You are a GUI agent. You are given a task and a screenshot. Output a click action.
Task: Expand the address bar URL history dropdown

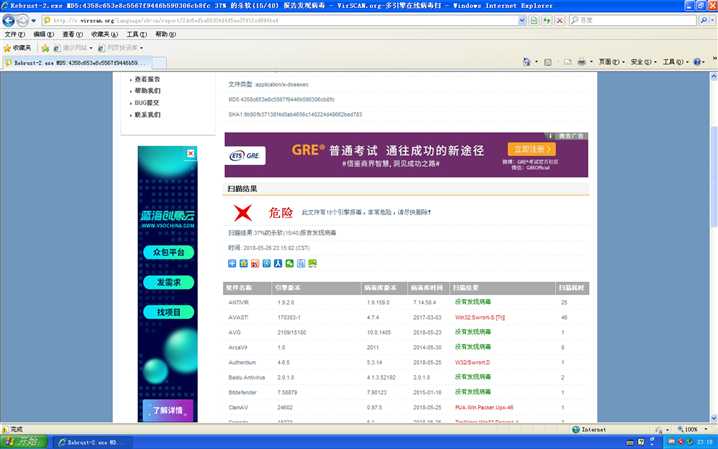(522, 21)
